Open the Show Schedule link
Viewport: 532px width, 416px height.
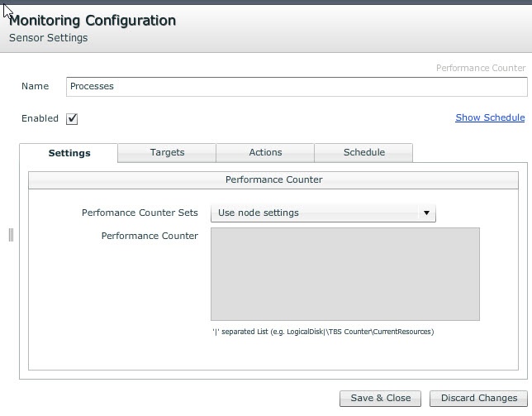(490, 117)
